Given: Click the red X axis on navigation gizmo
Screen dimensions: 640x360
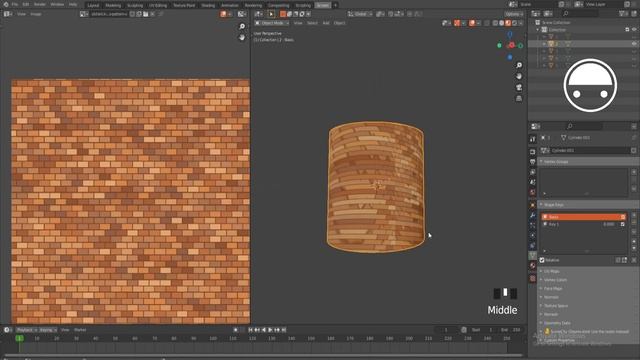Looking at the screenshot, I should [511, 45].
